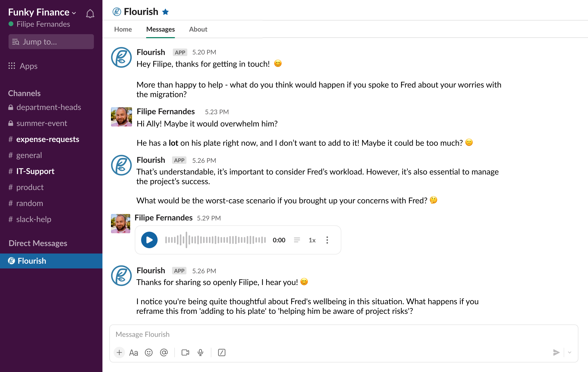
Task: Click the Jump to search field
Action: 51,42
